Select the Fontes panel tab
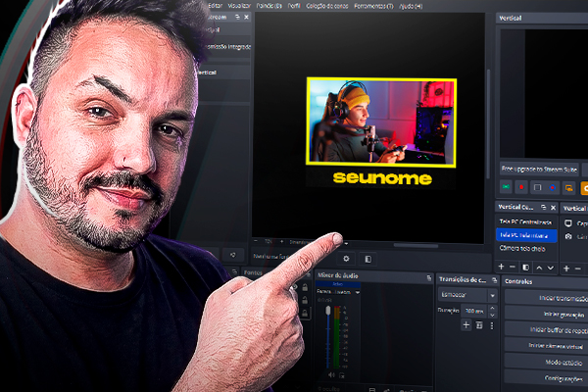 253,273
